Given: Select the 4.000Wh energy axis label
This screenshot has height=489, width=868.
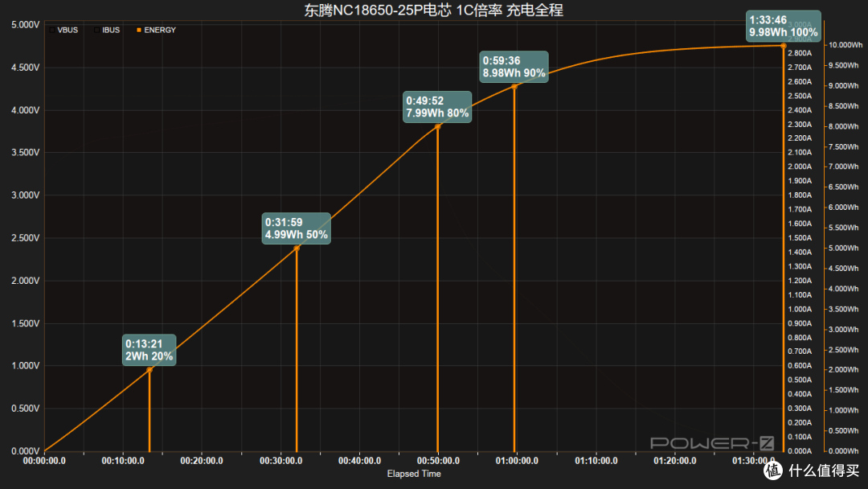Looking at the screenshot, I should point(844,289).
